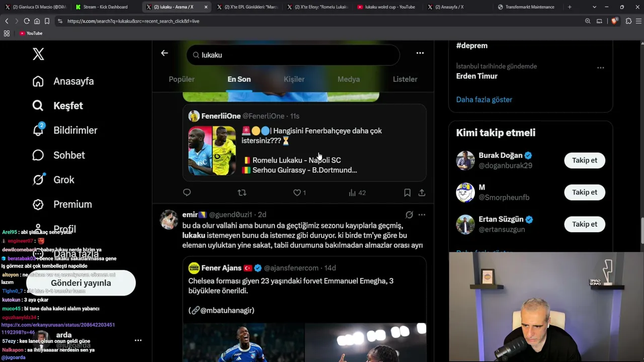Switch to lukaku wolrd cup YouTube tab

point(387,7)
